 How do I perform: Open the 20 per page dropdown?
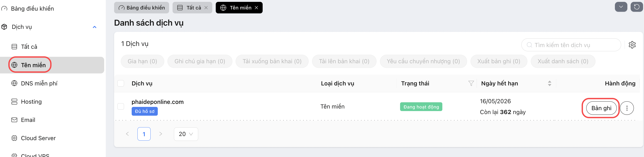(186, 134)
